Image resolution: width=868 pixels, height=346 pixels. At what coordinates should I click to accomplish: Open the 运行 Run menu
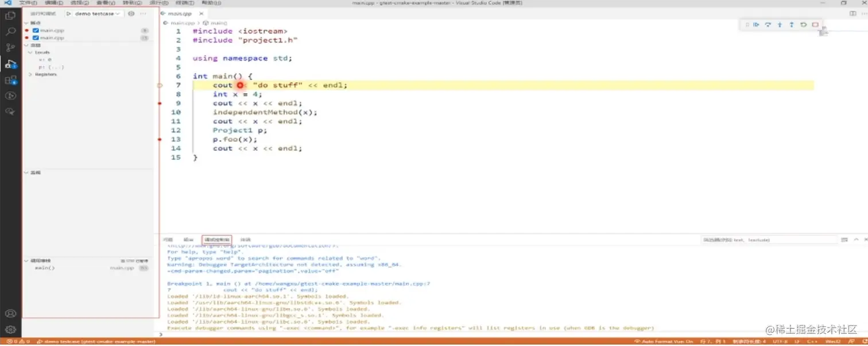point(158,3)
